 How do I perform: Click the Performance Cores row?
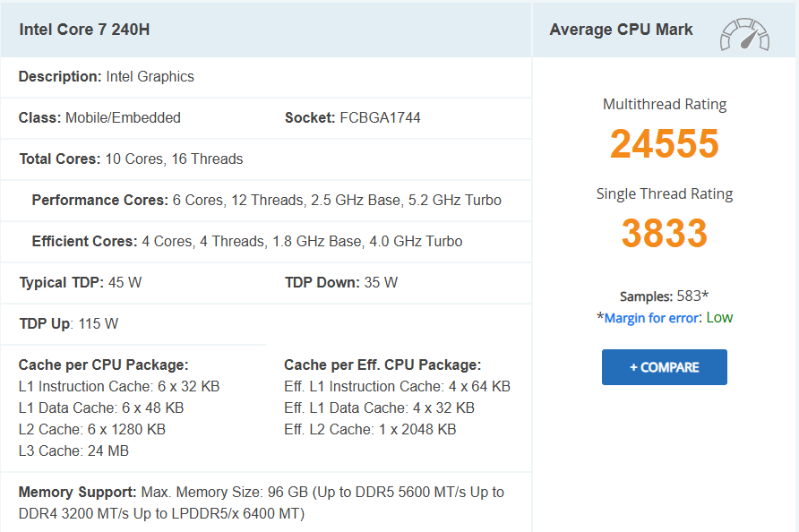pyautogui.click(x=266, y=201)
